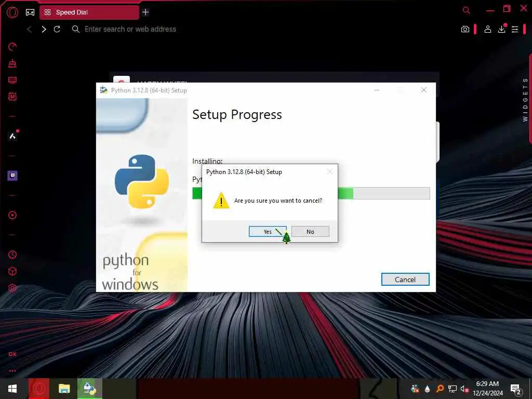Click the Cancel button in Setup Progress
This screenshot has height=399, width=532.
click(x=405, y=279)
